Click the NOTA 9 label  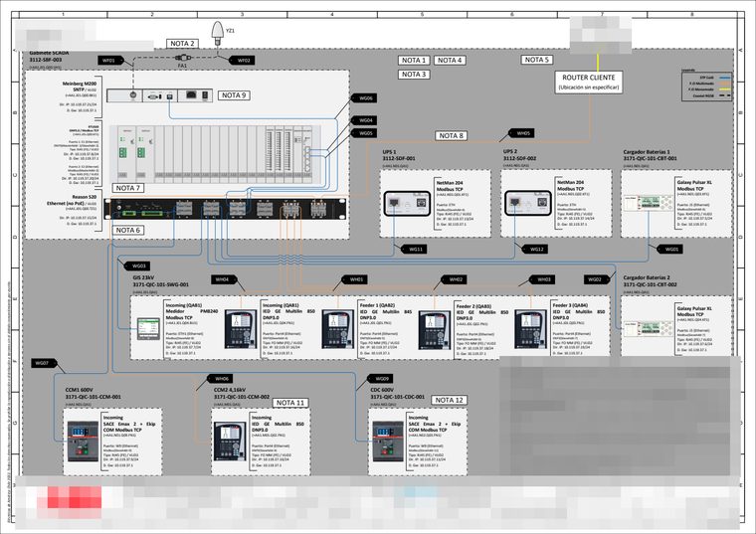234,95
